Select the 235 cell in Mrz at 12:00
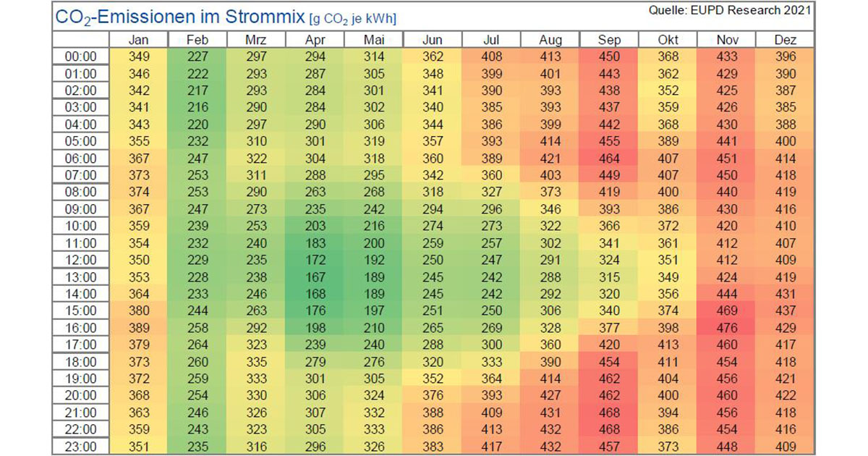868x456 pixels. tap(255, 260)
